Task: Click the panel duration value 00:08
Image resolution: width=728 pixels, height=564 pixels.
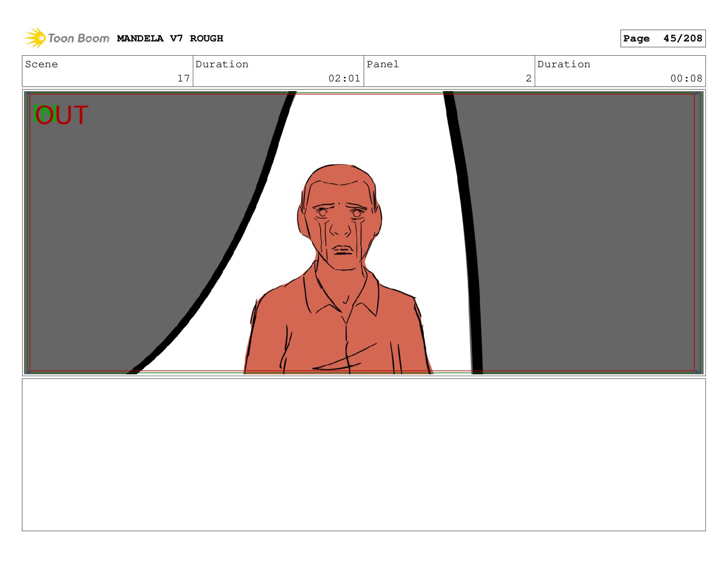Action: pyautogui.click(x=686, y=79)
